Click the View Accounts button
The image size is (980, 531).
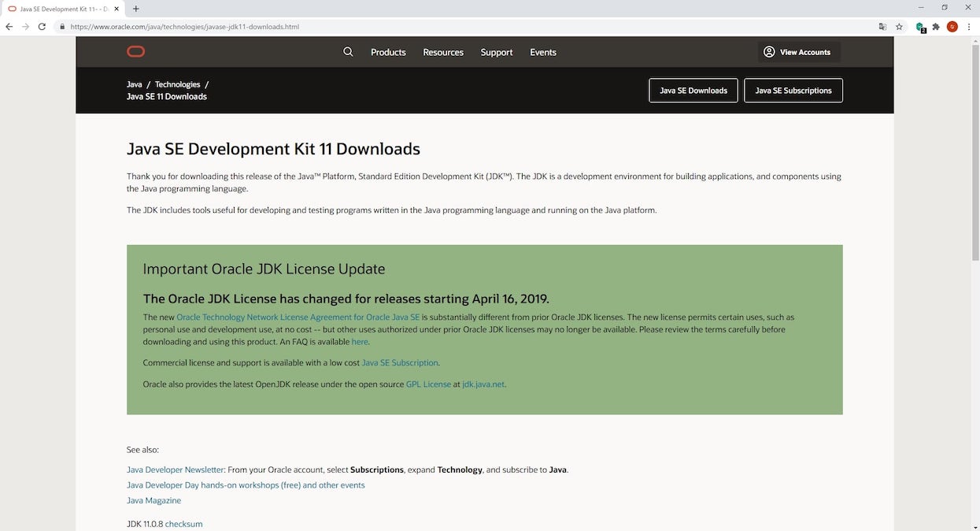(x=799, y=52)
